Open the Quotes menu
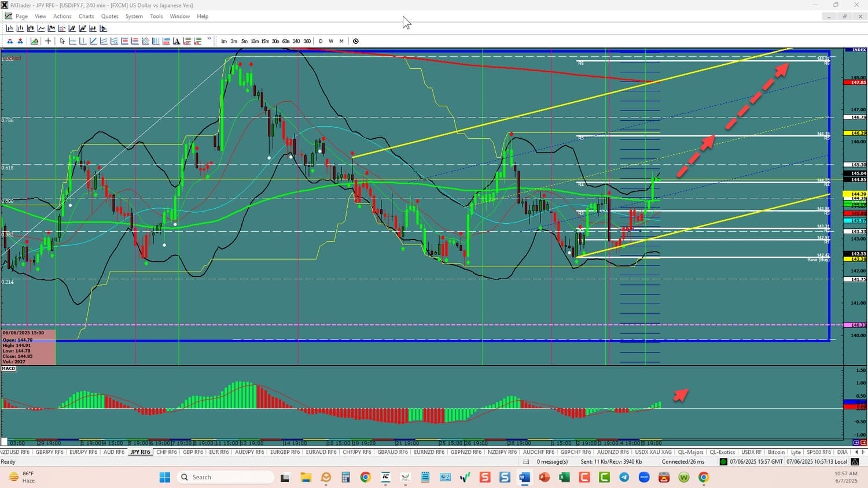Image resolution: width=868 pixels, height=488 pixels. click(109, 16)
